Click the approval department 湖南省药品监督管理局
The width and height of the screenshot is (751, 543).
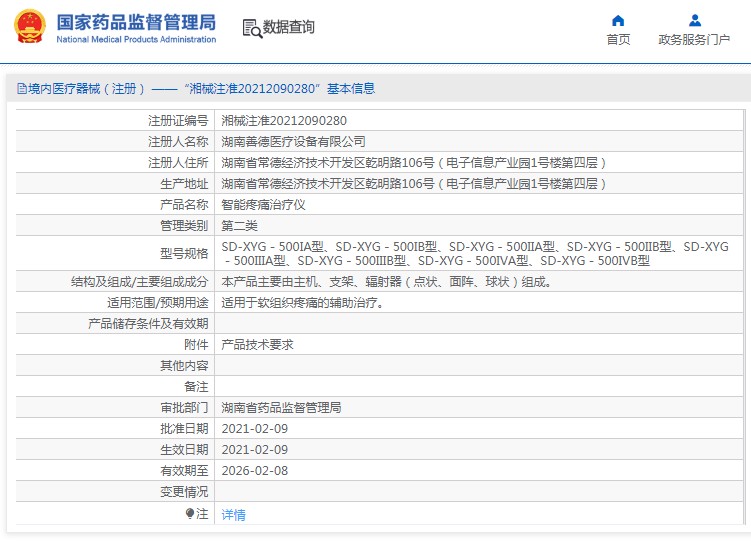tap(281, 408)
